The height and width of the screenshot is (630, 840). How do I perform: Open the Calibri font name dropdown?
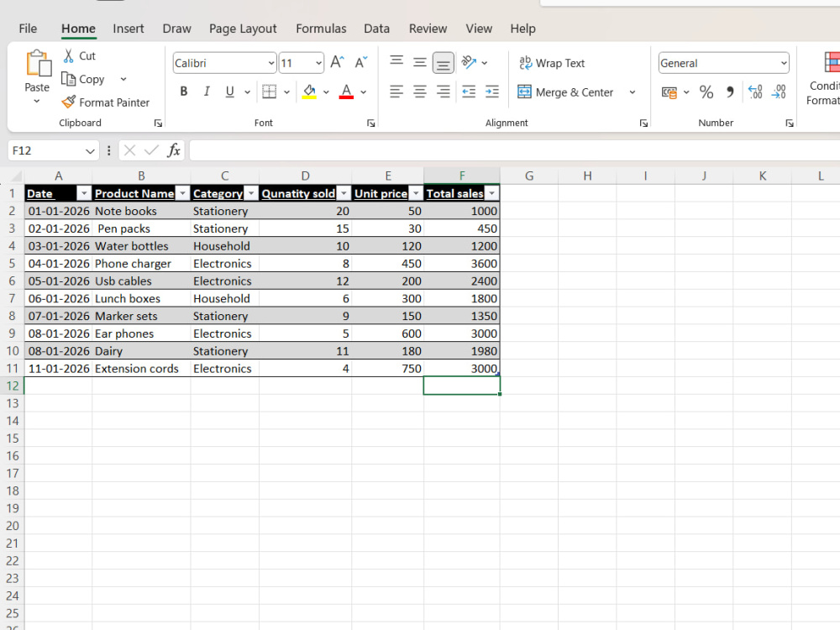[x=271, y=63]
